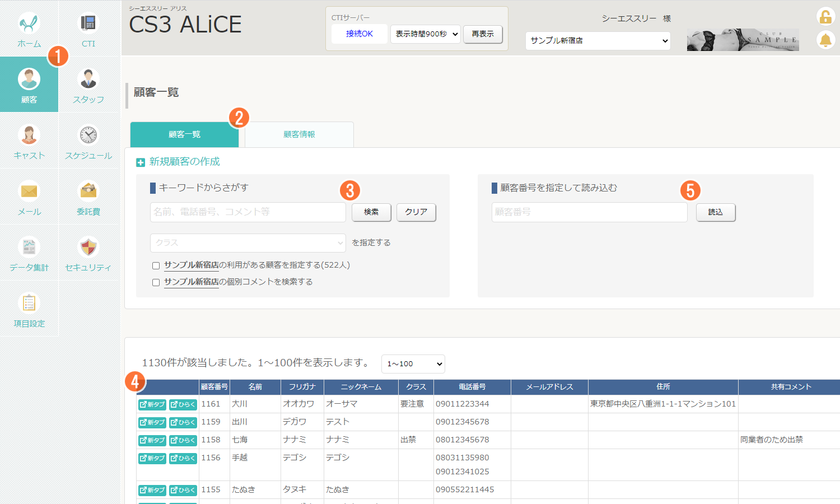Click the CLUB SAMPLE banner image
The height and width of the screenshot is (504, 840).
point(743,40)
